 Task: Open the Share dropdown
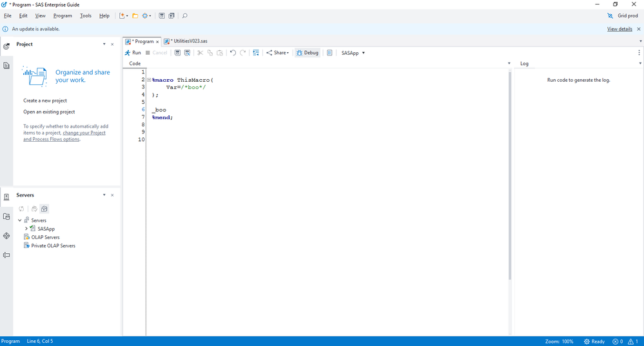[278, 53]
